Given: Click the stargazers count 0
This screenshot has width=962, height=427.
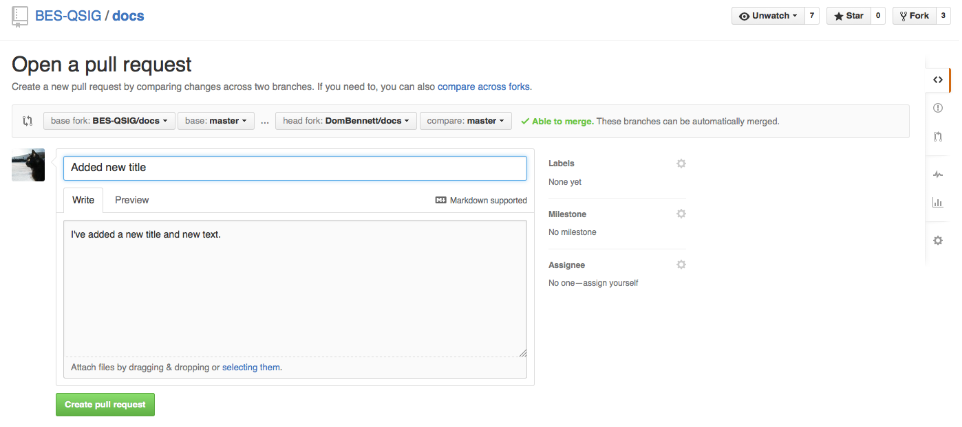Looking at the screenshot, I should point(877,17).
